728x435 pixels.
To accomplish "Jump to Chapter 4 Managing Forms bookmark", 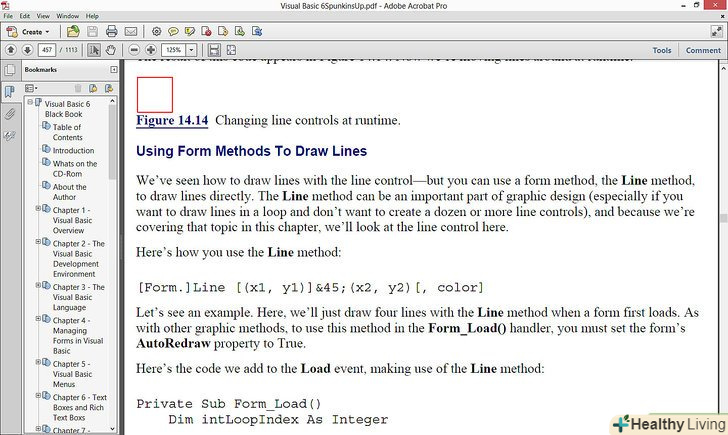I will (x=78, y=336).
